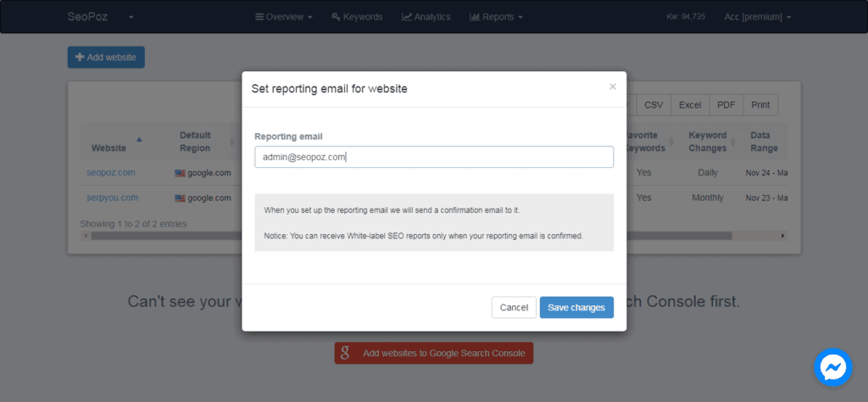The image size is (868, 402).
Task: Click the Daily keyword changes cell
Action: tap(708, 172)
